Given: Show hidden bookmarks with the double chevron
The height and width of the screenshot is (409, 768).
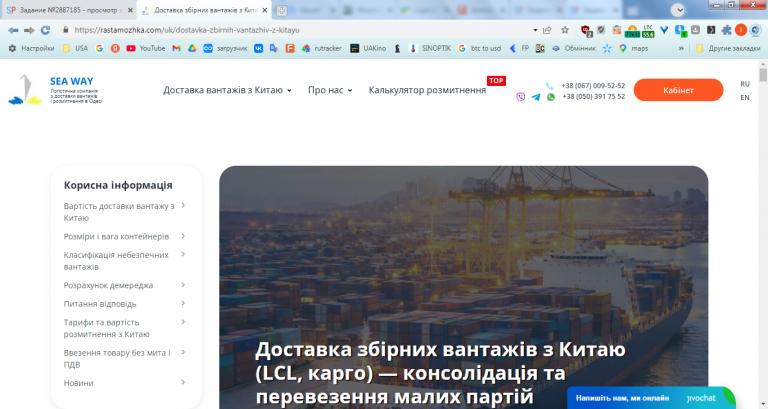Looking at the screenshot, I should coord(681,48).
